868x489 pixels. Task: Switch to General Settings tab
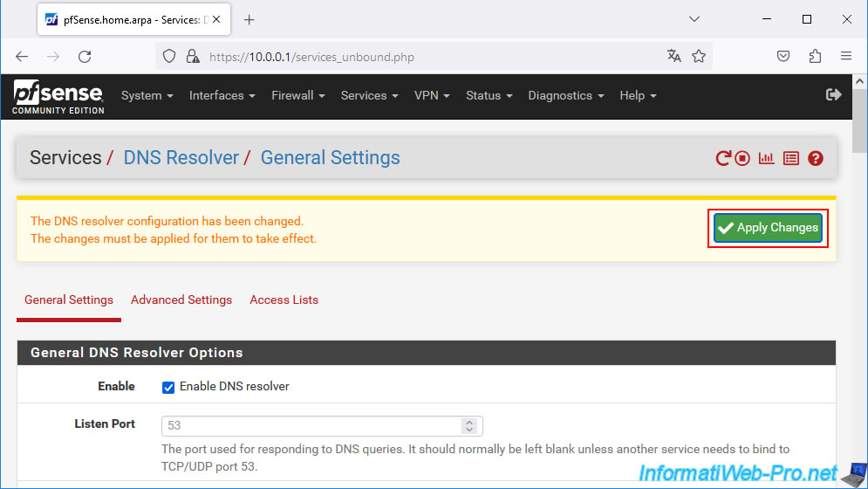click(69, 300)
